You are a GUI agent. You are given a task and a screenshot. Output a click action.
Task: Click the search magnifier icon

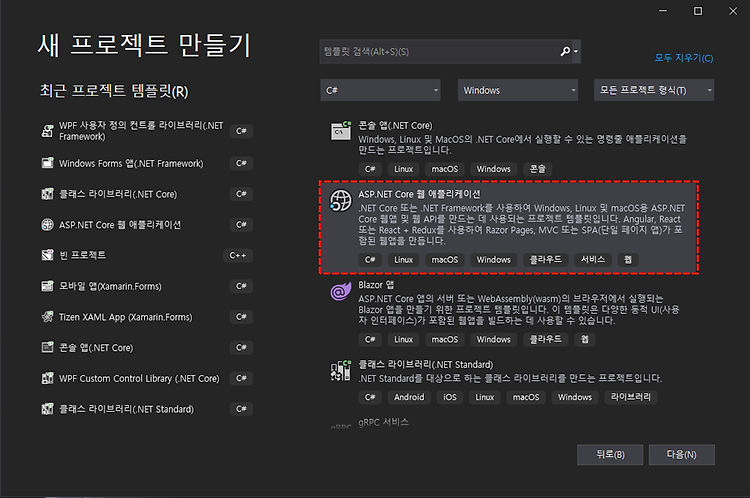point(565,51)
